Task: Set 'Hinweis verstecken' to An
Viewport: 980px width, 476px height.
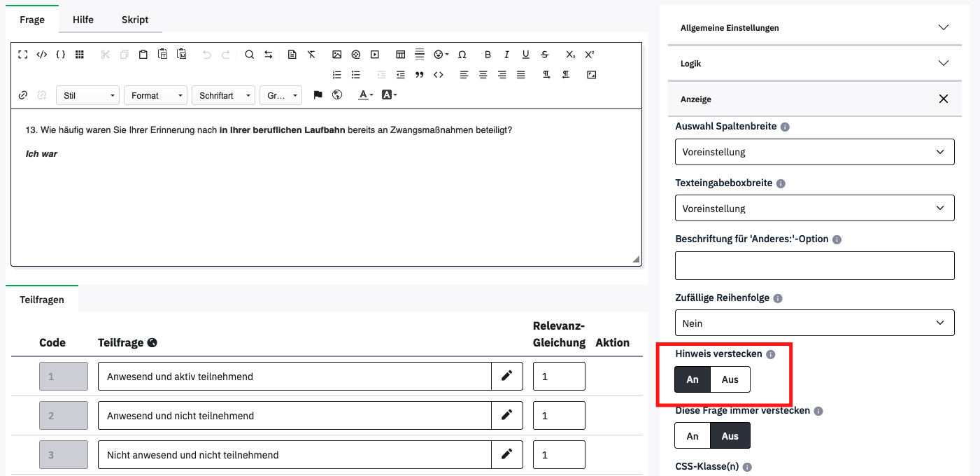Action: [693, 379]
